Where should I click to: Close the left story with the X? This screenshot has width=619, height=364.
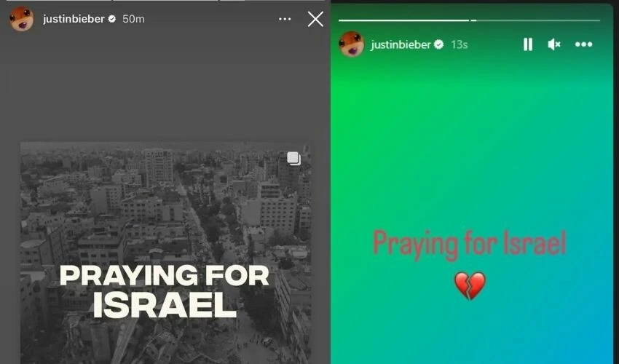(315, 19)
